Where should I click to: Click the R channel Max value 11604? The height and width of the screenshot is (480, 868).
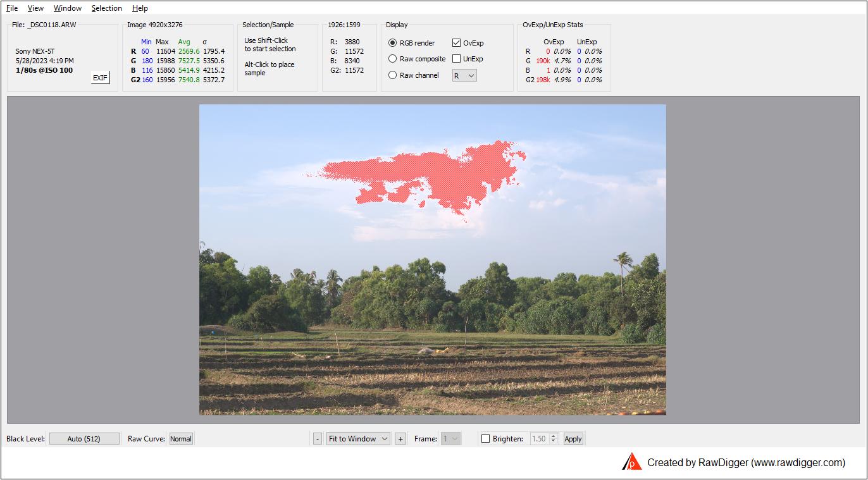pos(166,51)
